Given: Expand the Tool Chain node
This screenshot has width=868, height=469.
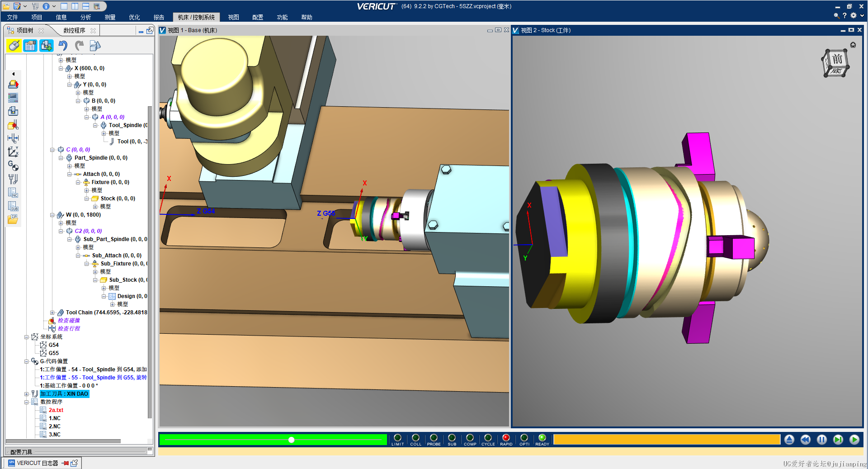Looking at the screenshot, I should tap(52, 313).
